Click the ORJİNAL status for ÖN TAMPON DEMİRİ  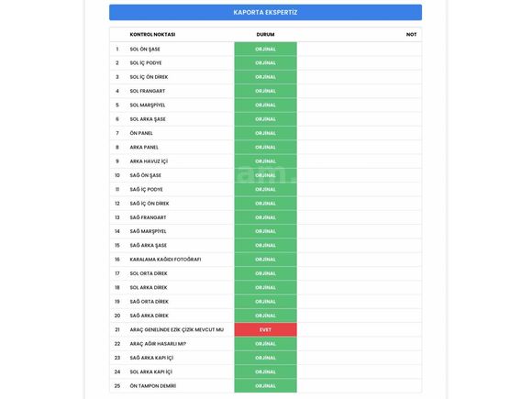tap(265, 386)
